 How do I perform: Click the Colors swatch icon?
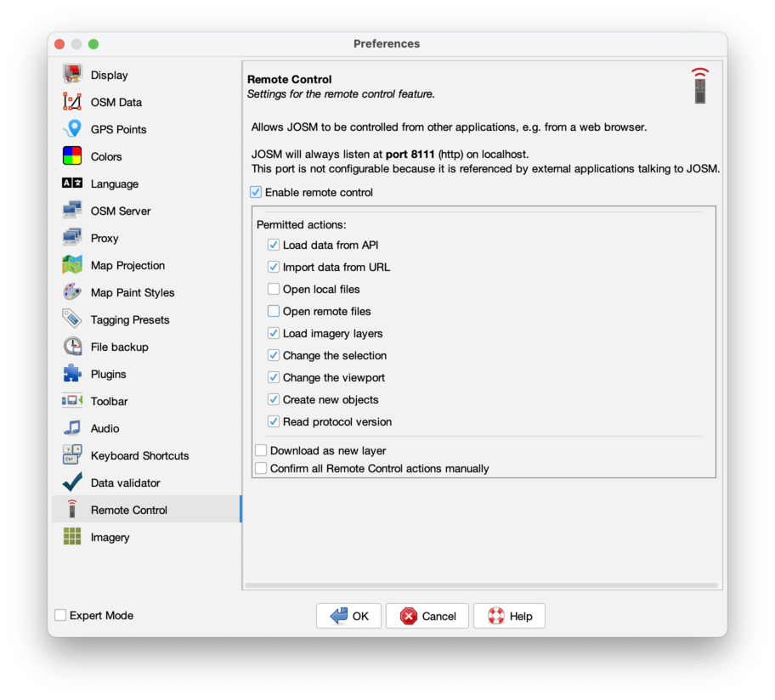tap(72, 156)
